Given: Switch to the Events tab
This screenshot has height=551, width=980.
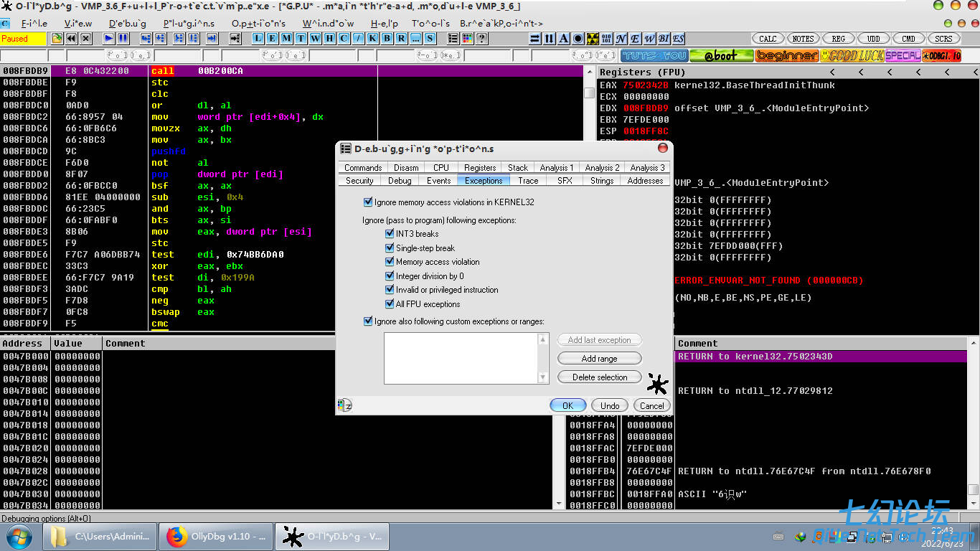Looking at the screenshot, I should [x=439, y=181].
